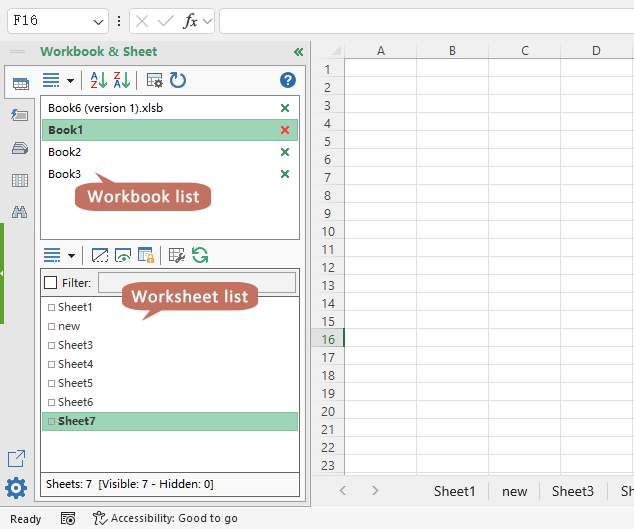634x529 pixels.
Task: Click the Insert Function fx icon
Action: pos(190,21)
